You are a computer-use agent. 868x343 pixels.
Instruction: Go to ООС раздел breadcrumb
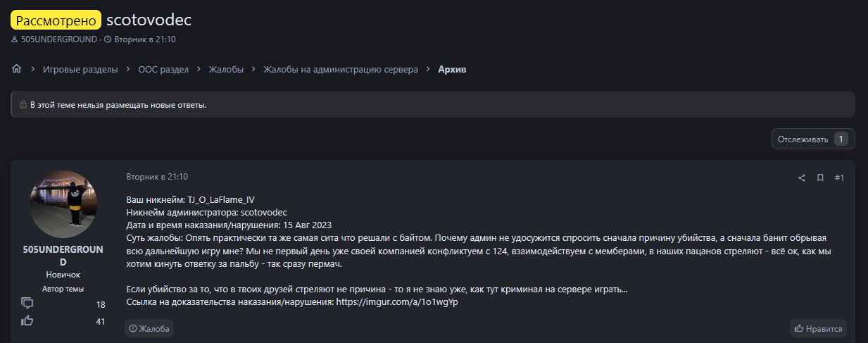[163, 69]
